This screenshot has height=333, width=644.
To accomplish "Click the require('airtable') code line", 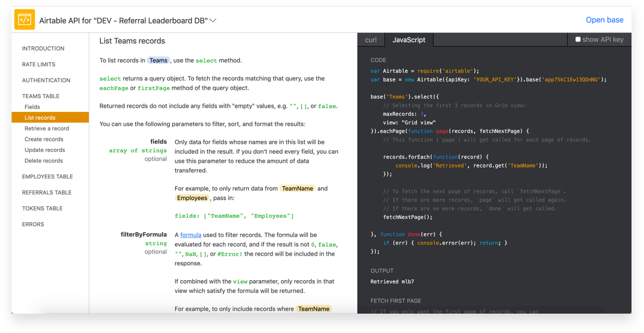I will (425, 71).
